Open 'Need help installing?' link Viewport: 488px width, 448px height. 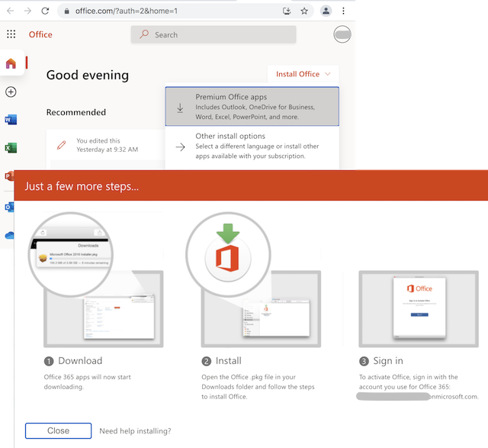click(x=135, y=431)
